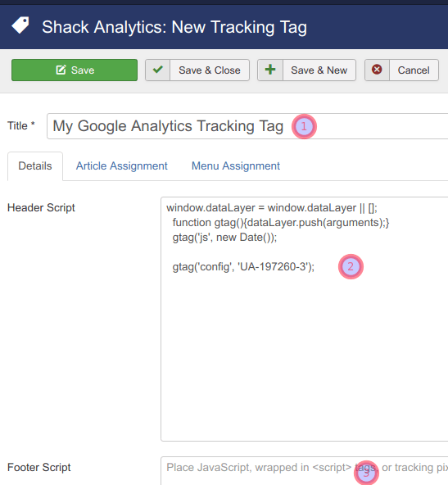Click the tag icon in the header
This screenshot has height=485, width=448.
click(x=20, y=25)
